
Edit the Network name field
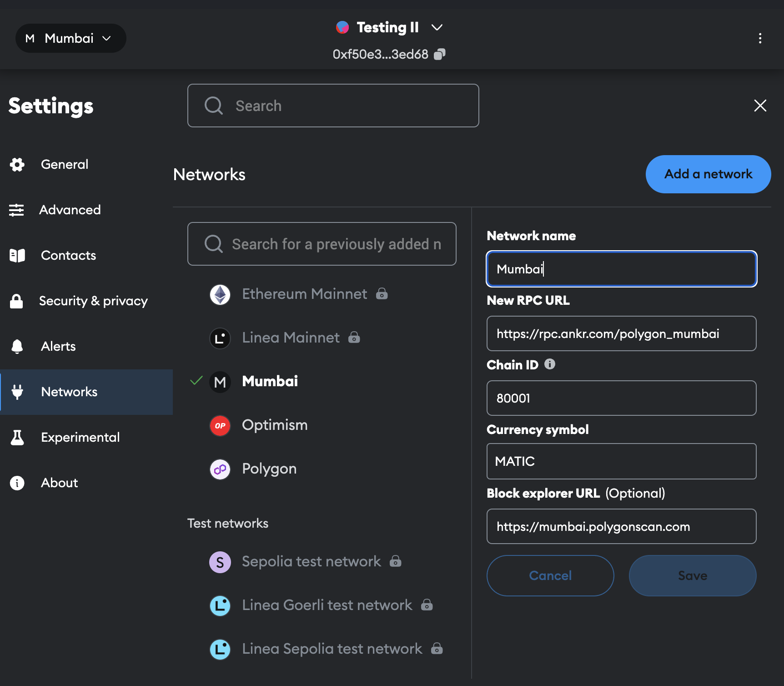(622, 269)
